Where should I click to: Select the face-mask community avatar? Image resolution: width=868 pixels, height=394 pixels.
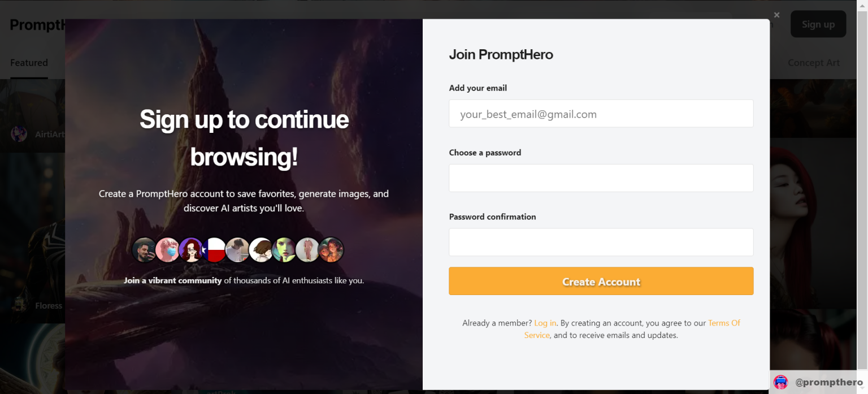(x=168, y=249)
